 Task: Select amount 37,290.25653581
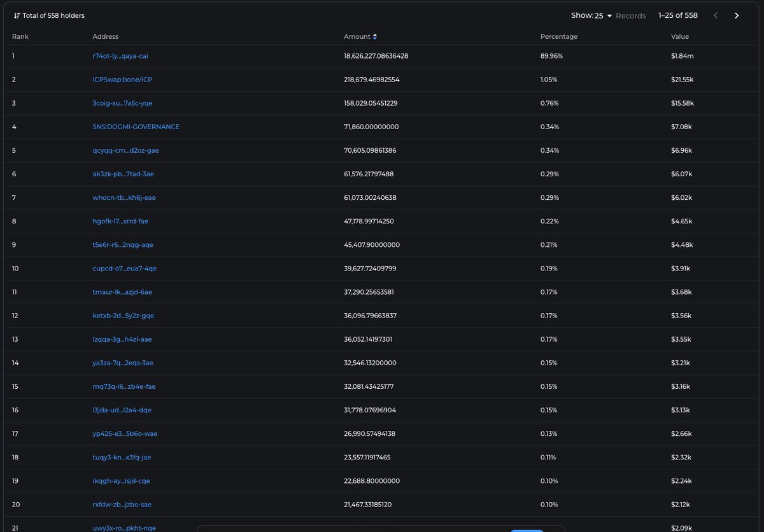(369, 291)
